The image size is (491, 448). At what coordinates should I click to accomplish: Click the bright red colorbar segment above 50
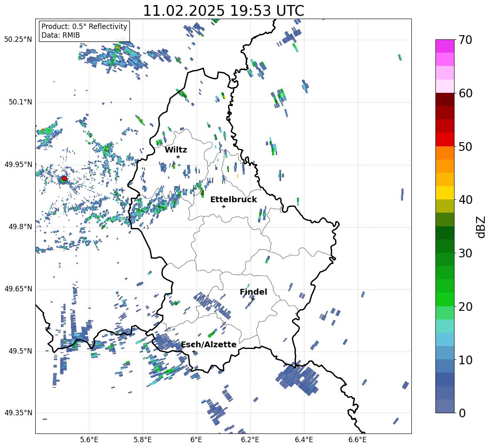coord(445,139)
